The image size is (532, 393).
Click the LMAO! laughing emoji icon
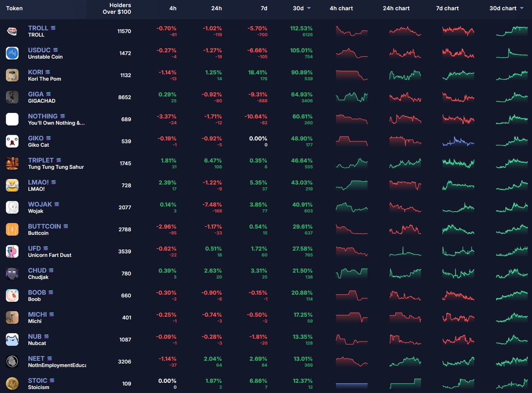(x=12, y=185)
